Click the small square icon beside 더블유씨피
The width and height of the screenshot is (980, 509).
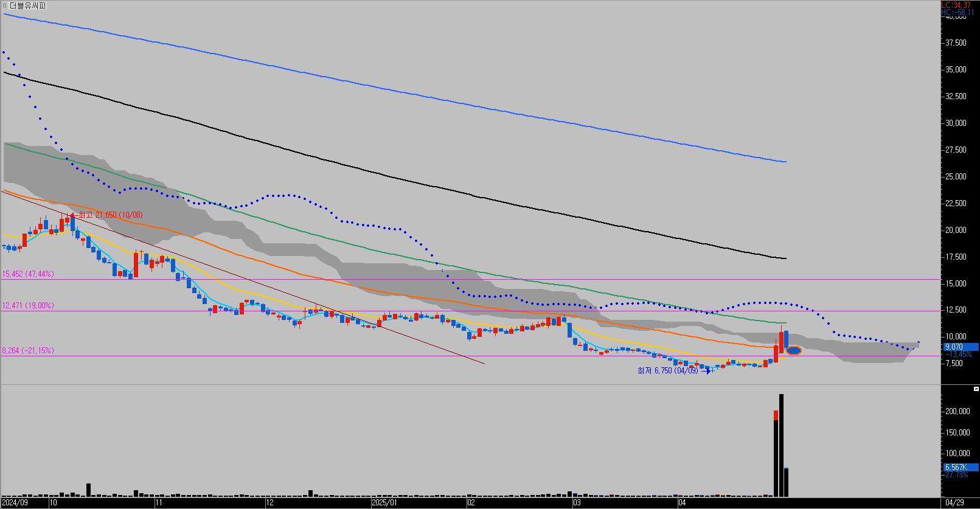(5, 5)
